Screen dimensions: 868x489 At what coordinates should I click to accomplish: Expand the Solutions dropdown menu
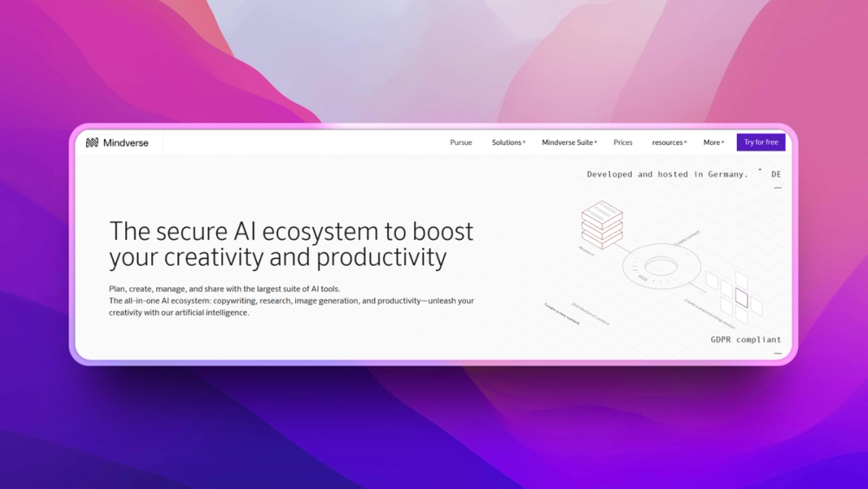pyautogui.click(x=508, y=142)
